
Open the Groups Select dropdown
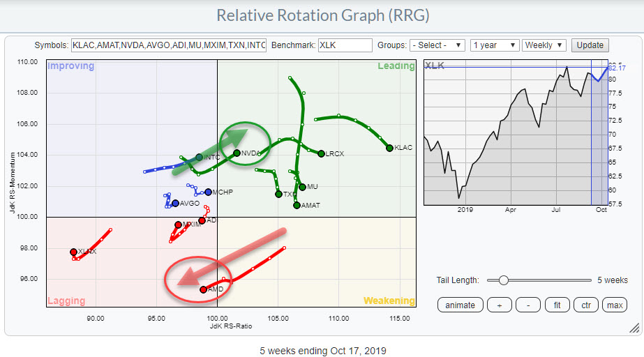tap(437, 45)
